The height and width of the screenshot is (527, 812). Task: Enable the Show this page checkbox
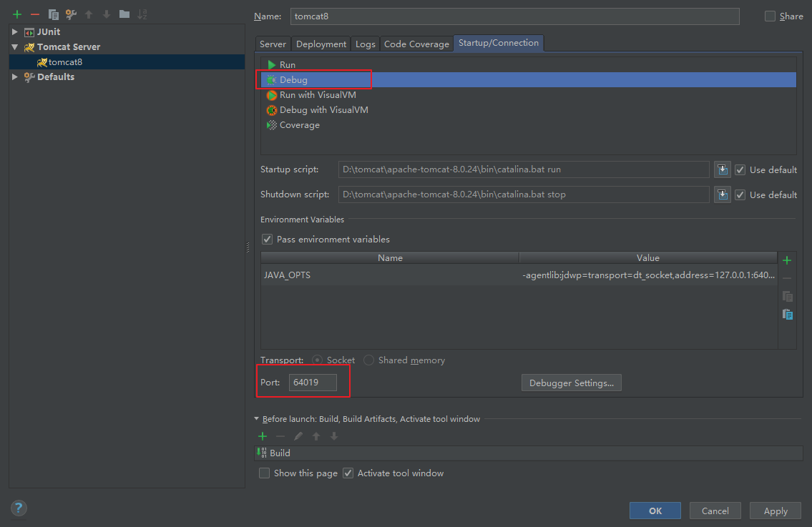point(264,473)
